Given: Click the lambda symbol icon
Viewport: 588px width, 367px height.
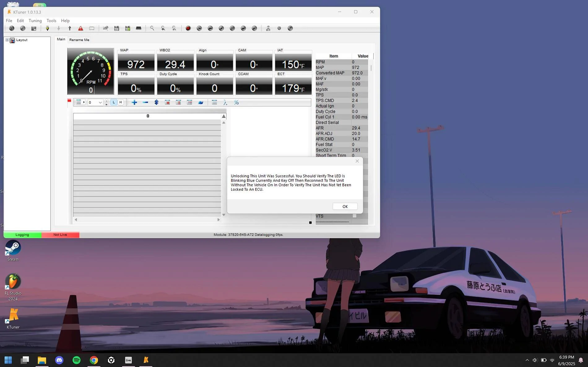Looking at the screenshot, I should coord(225,102).
